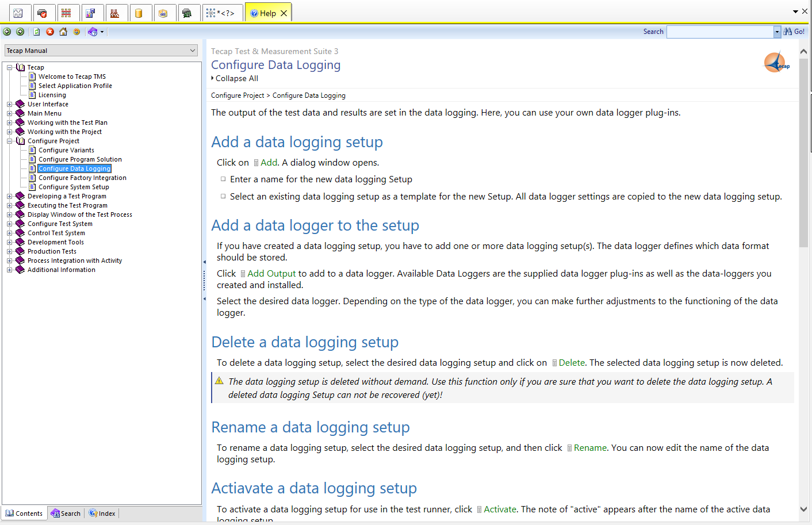This screenshot has width=812, height=525.
Task: Switch to the bottom Search tab
Action: (x=66, y=513)
